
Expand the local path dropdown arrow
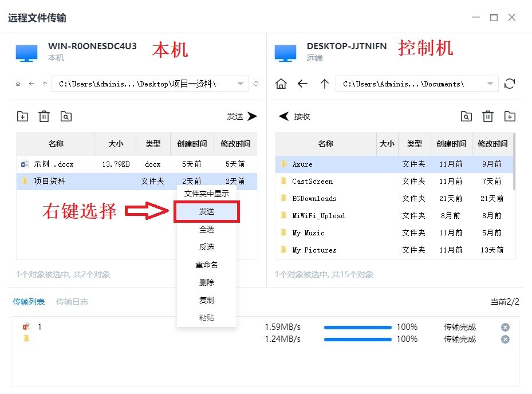(x=242, y=84)
